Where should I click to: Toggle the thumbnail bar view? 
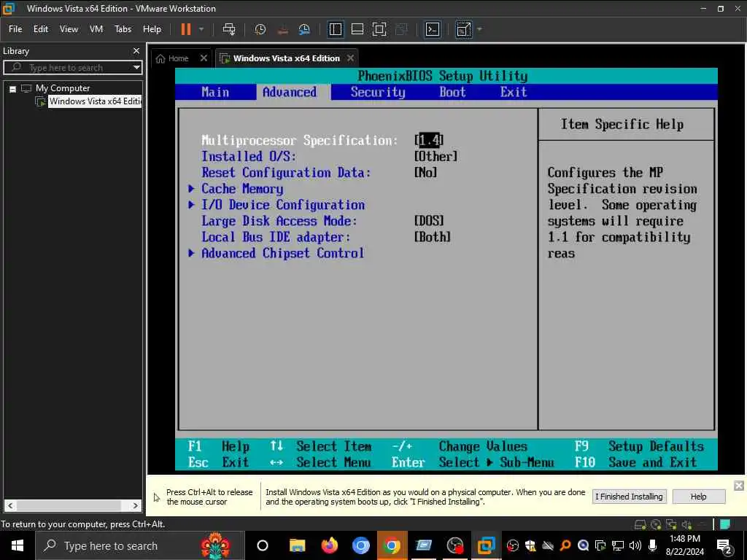coord(357,29)
